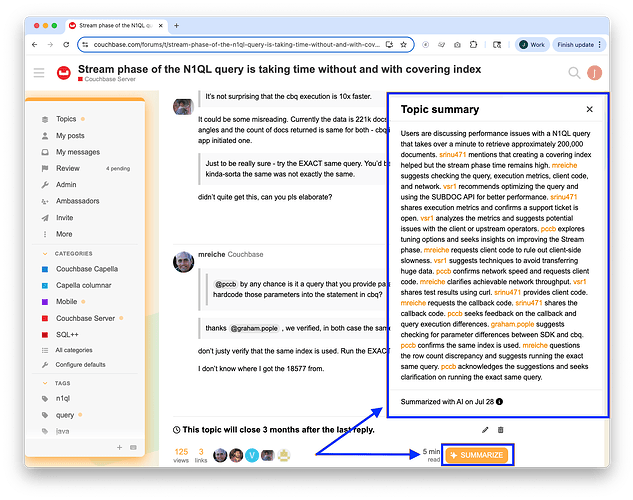Open java tag
The width and height of the screenshot is (633, 500).
[x=63, y=431]
